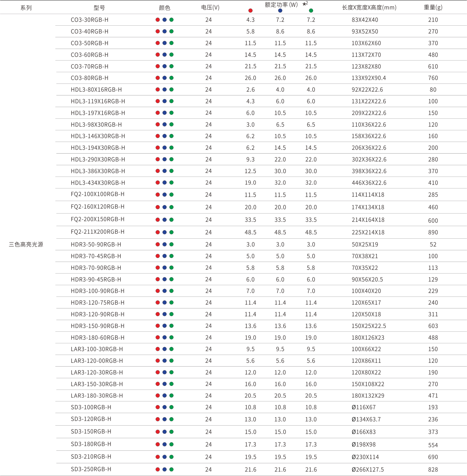Select the model name HDL3-434X30RGB-H

click(x=98, y=182)
